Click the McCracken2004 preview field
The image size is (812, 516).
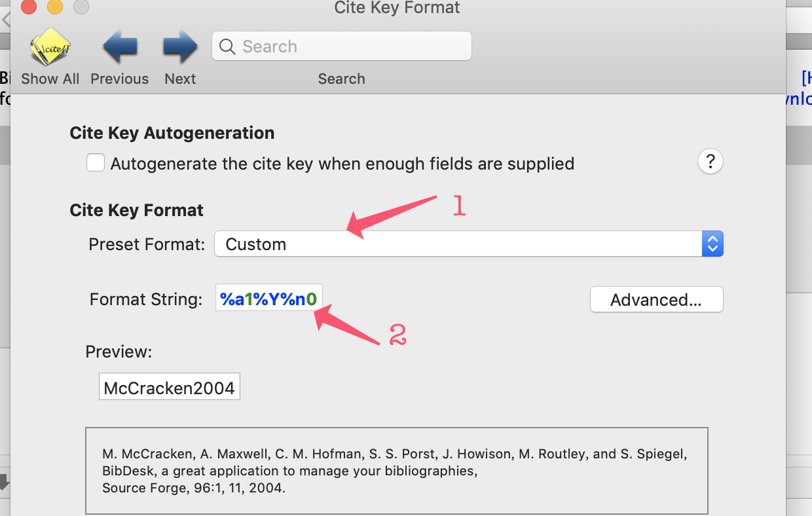(169, 388)
